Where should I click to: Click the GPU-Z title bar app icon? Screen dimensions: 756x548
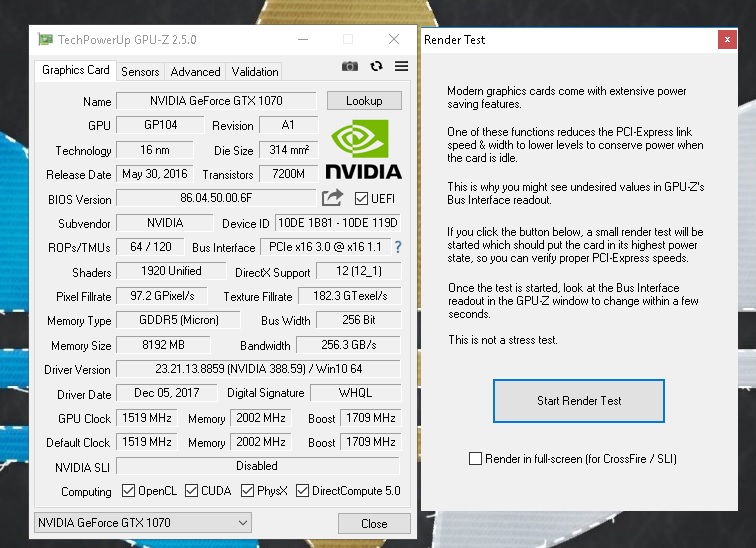click(x=45, y=40)
